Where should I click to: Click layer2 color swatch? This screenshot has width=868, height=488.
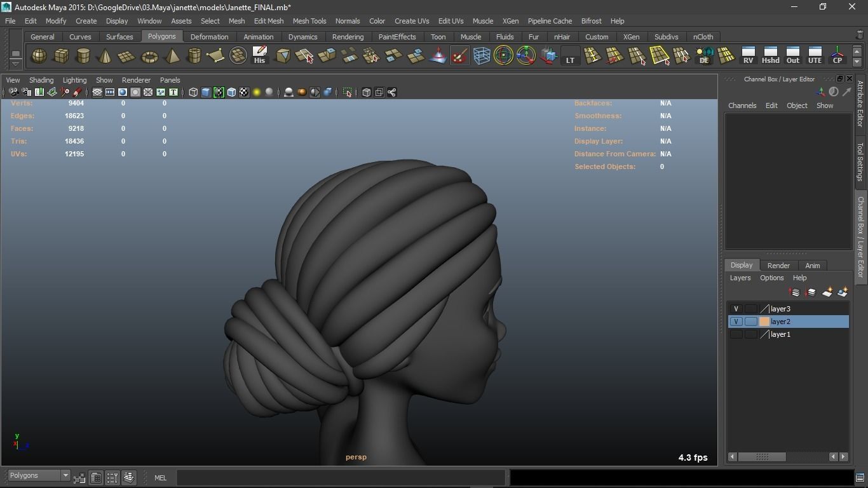pyautogui.click(x=764, y=322)
